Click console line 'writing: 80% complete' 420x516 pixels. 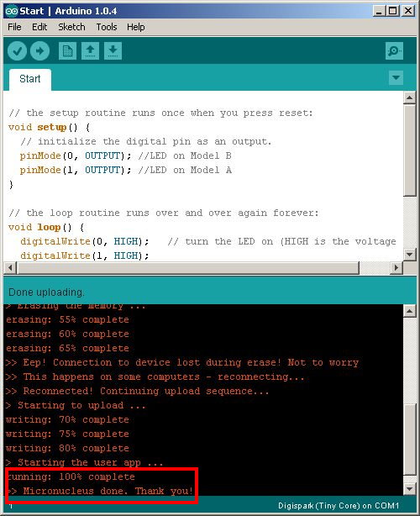click(67, 448)
